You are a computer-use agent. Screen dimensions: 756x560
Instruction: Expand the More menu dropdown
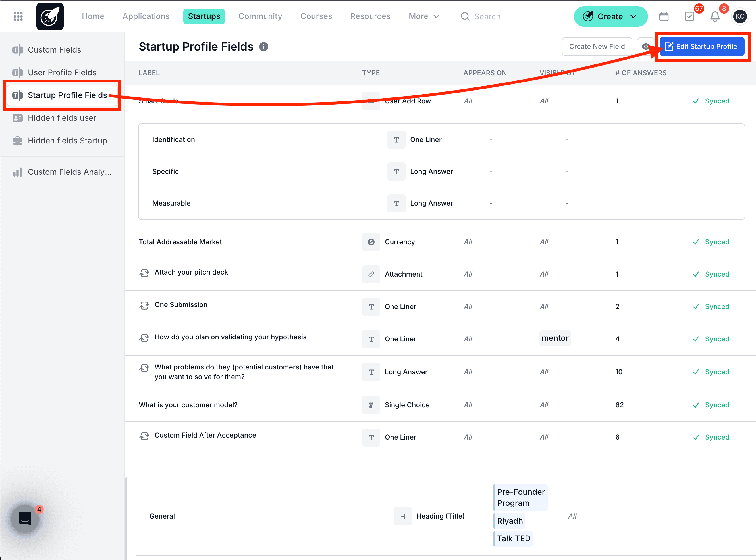[x=423, y=16]
